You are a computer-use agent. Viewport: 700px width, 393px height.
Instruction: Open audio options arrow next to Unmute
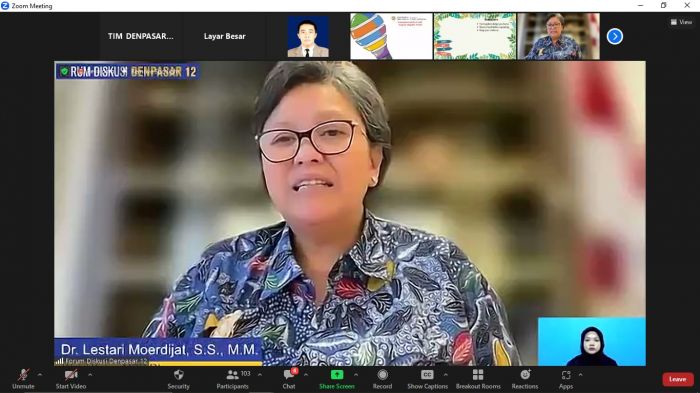(x=40, y=375)
